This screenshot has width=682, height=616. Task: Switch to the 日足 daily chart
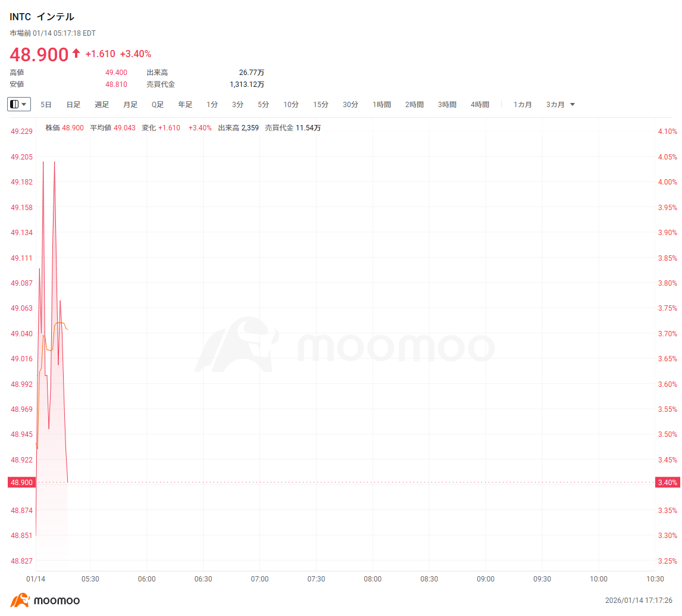coord(73,104)
